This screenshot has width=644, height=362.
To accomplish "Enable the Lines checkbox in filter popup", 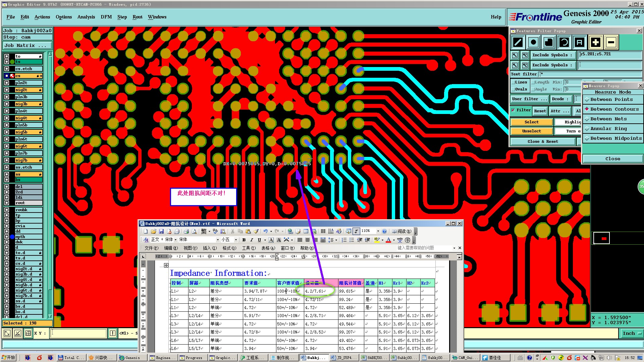I will coord(513,82).
